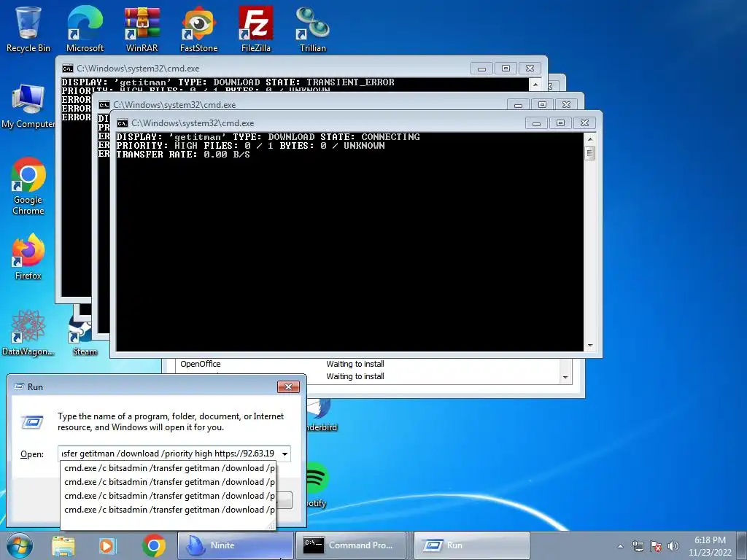Viewport: 747px width, 560px height.
Task: Click Ninite list scrollbar down arrow
Action: tap(565, 377)
